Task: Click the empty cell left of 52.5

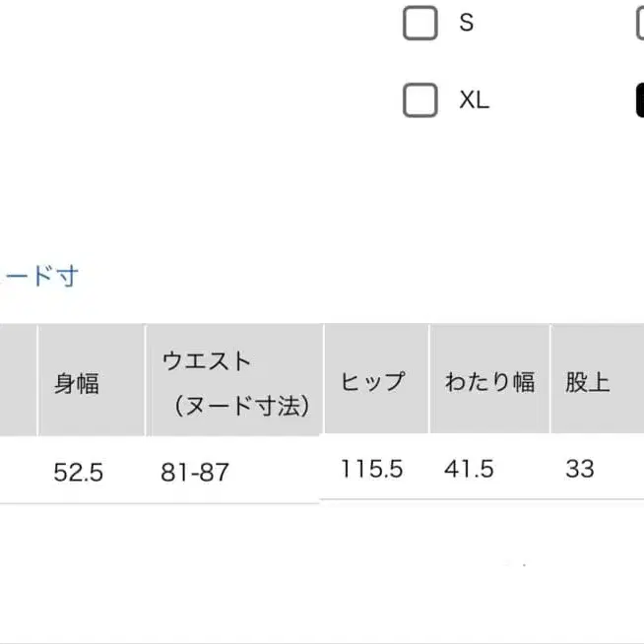Action: (18, 471)
